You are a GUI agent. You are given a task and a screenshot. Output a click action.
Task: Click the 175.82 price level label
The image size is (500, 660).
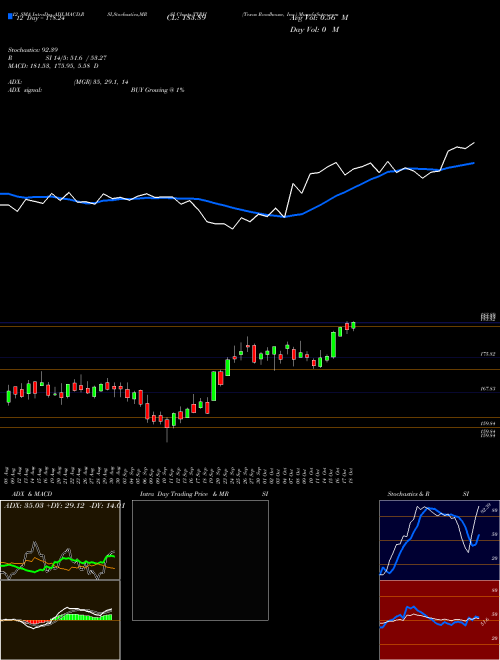pyautogui.click(x=488, y=355)
